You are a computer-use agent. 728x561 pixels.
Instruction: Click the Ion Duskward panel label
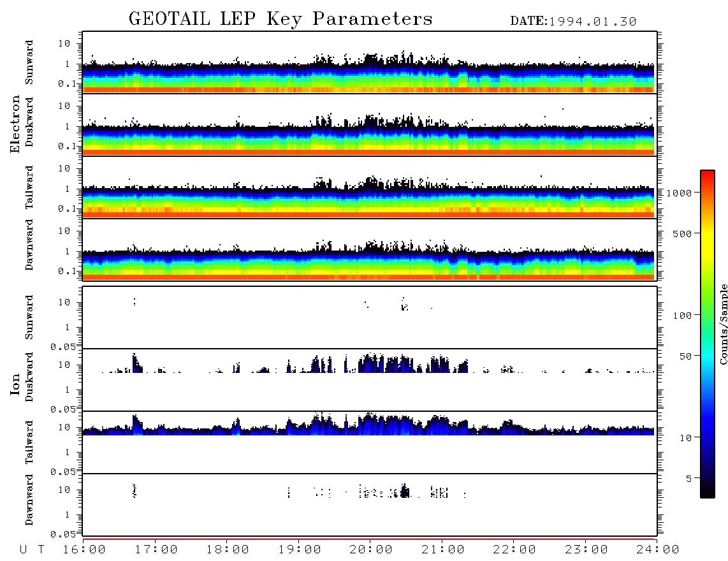click(x=29, y=377)
